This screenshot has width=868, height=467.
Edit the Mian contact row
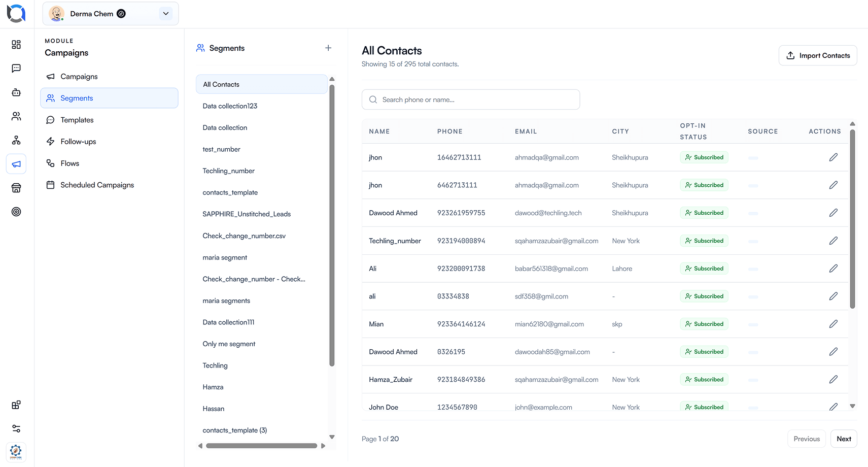click(x=833, y=324)
